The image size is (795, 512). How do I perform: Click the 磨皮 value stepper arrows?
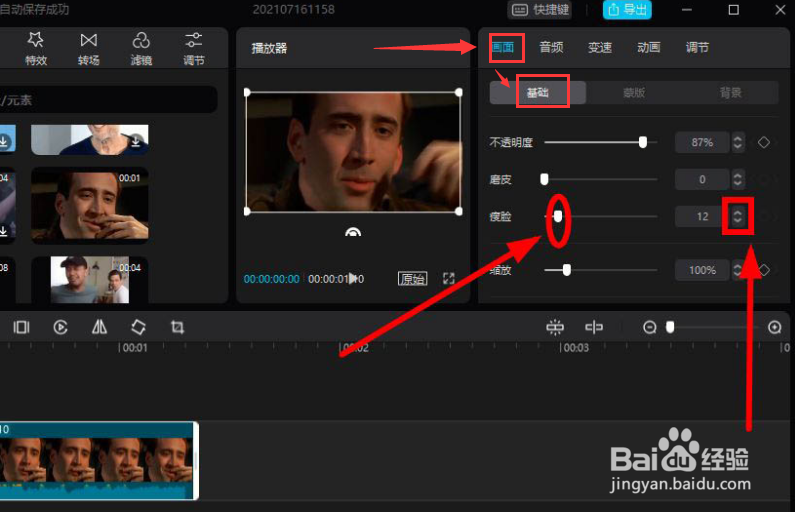click(x=738, y=179)
